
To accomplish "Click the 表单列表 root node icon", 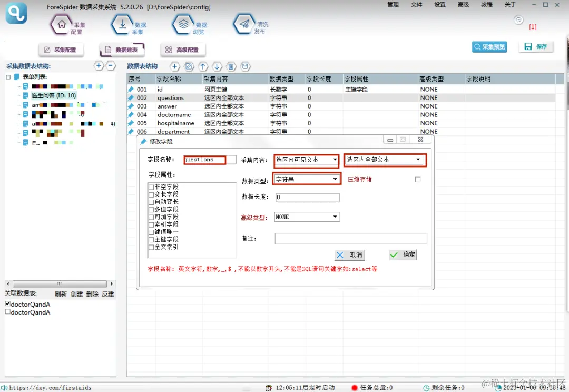I will pos(17,76).
